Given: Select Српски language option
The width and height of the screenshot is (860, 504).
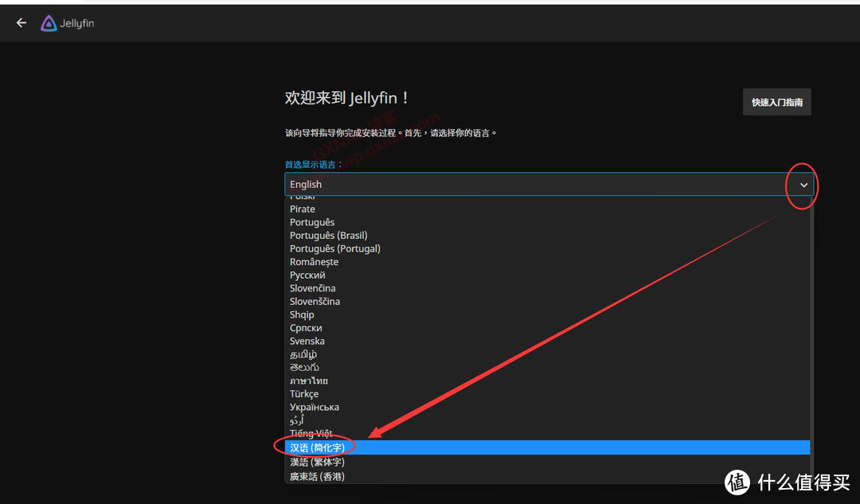Looking at the screenshot, I should 547,327.
